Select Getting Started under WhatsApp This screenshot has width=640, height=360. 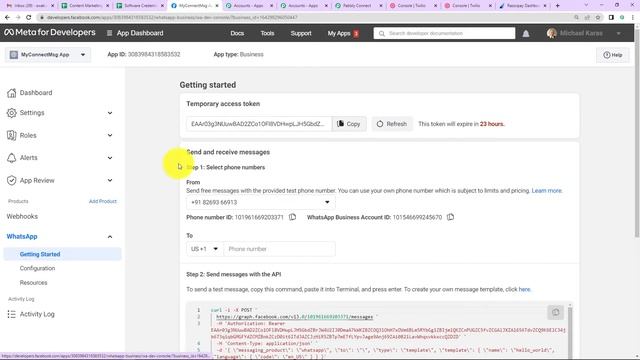(62, 254)
